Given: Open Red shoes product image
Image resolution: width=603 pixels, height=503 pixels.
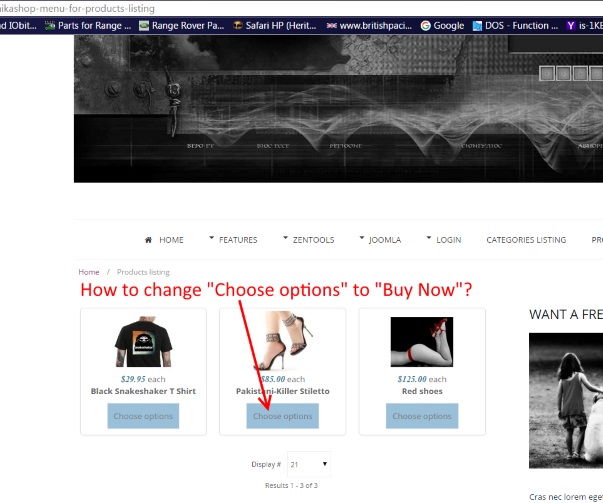Looking at the screenshot, I should (422, 342).
